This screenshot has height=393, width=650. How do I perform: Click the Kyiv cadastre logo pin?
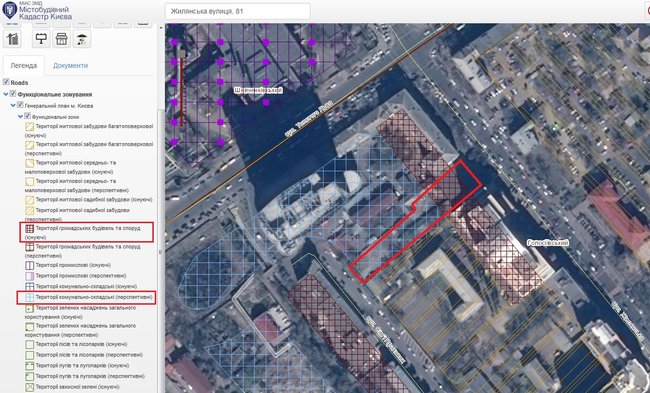pos(10,10)
